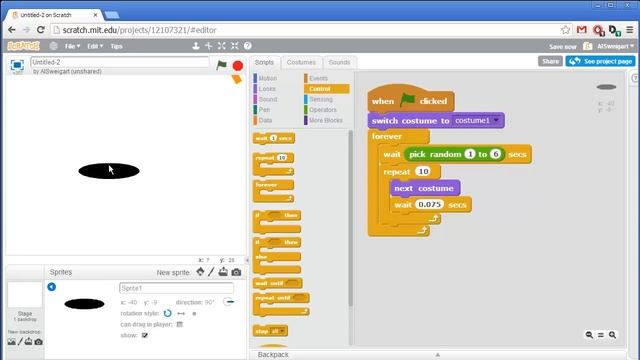Select the Block help question tool

[x=248, y=46]
